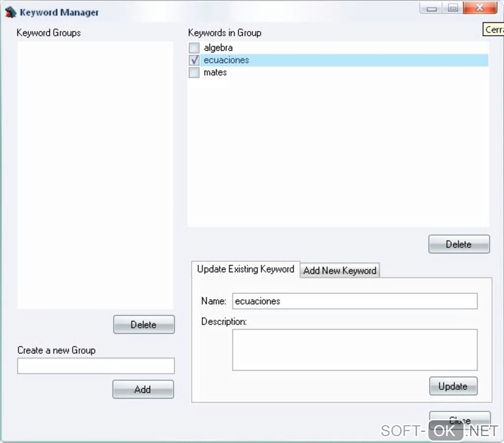Click the Update button
The image size is (504, 443).
pos(453,386)
